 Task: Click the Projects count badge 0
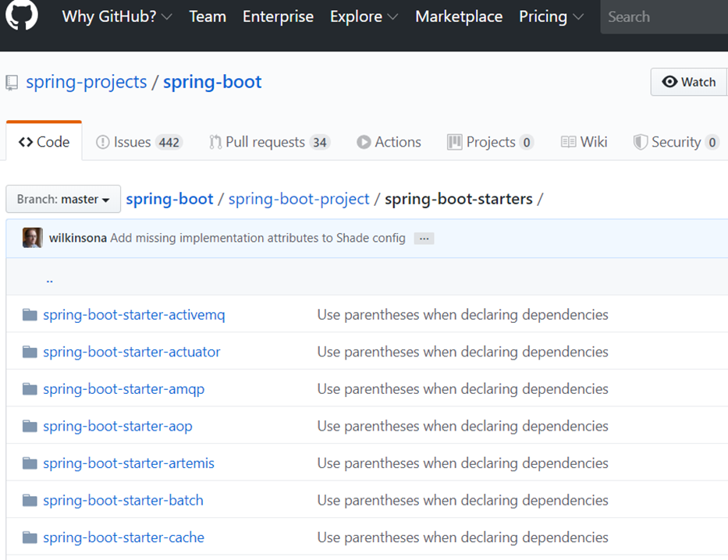(x=527, y=143)
